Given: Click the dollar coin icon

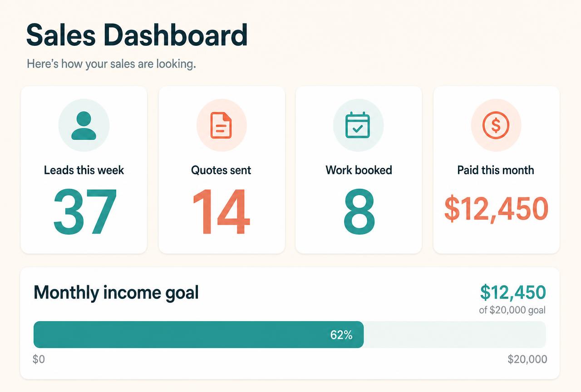Looking at the screenshot, I should pos(496,125).
